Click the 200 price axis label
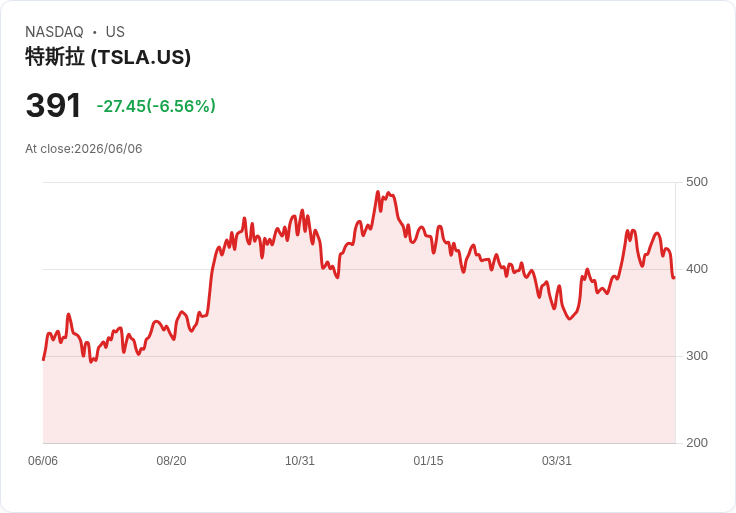 (x=697, y=443)
